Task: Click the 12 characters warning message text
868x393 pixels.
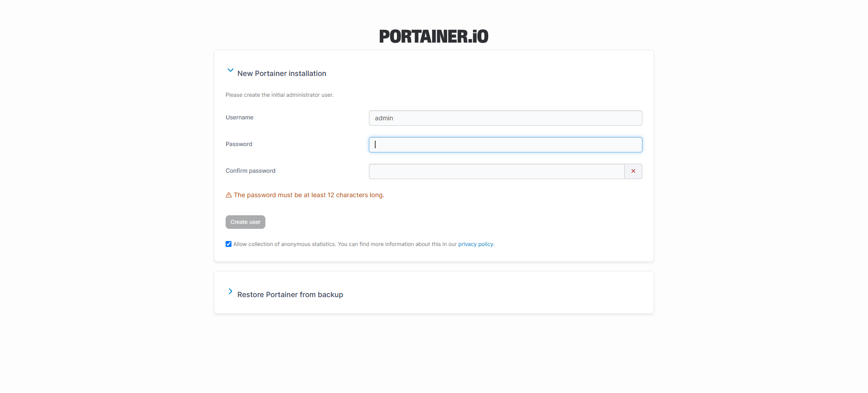Action: click(309, 195)
